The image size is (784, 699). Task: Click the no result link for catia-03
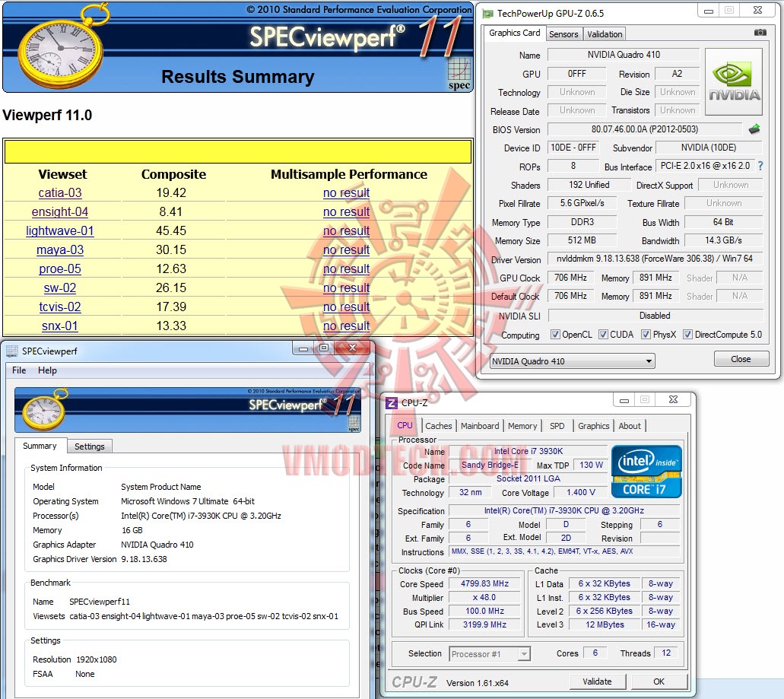coord(346,193)
